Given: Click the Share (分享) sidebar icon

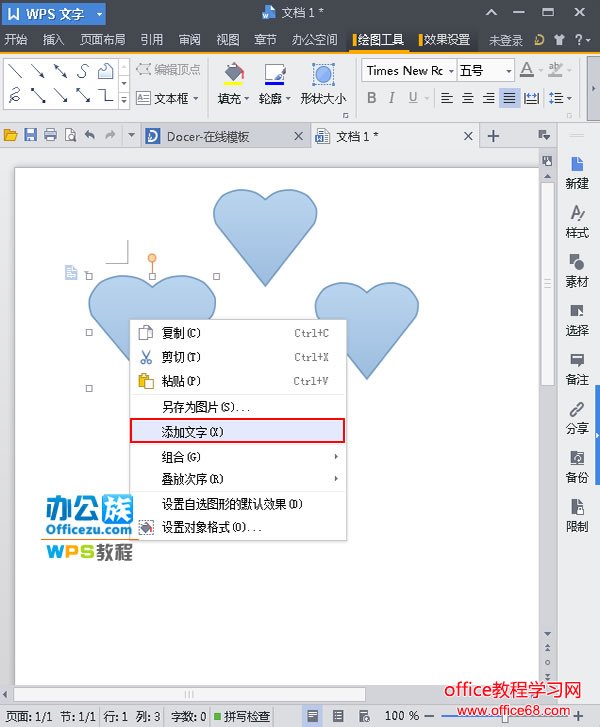Looking at the screenshot, I should click(x=577, y=416).
